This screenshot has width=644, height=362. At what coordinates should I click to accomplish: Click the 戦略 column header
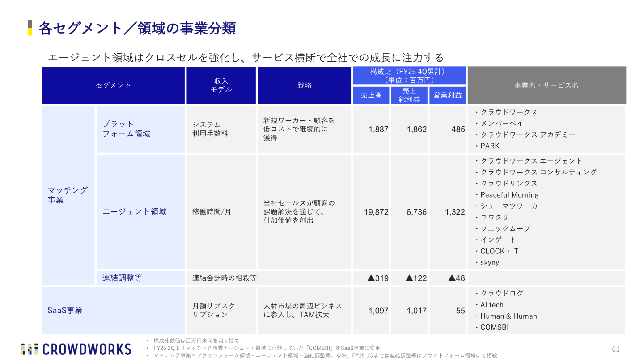(304, 85)
